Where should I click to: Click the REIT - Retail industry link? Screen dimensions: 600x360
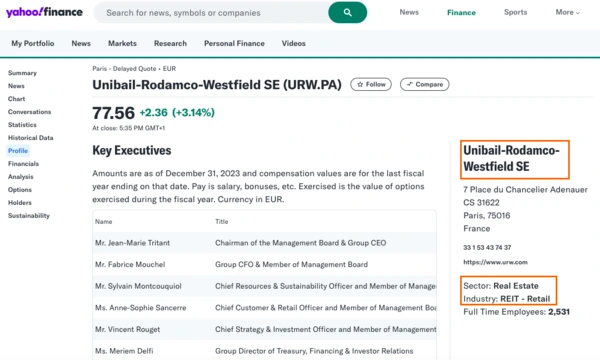525,299
